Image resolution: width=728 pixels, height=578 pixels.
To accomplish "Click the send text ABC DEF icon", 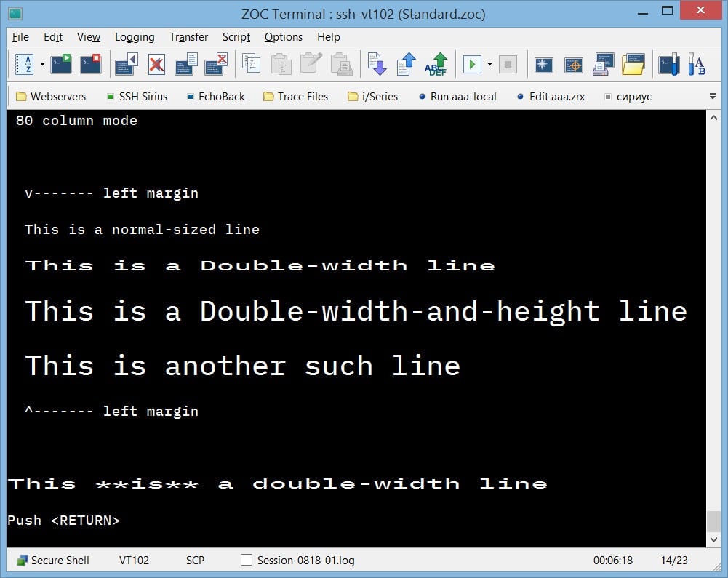I will [437, 64].
